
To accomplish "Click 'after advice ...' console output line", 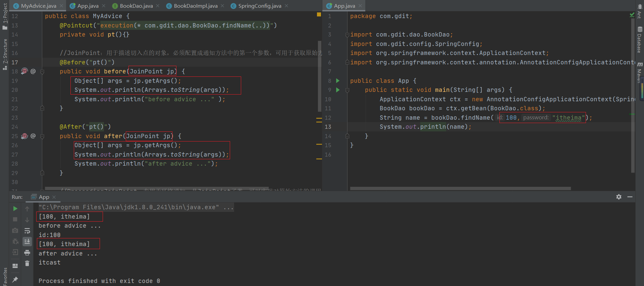I will pos(68,253).
